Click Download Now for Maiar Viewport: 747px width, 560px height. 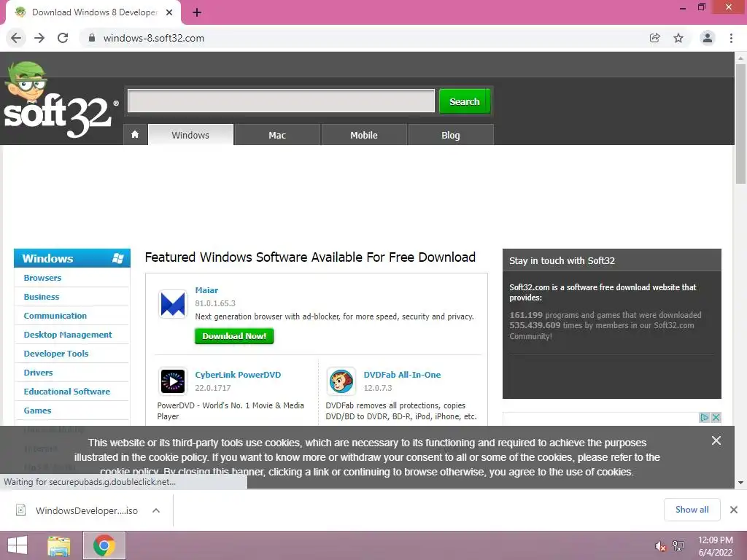point(234,336)
